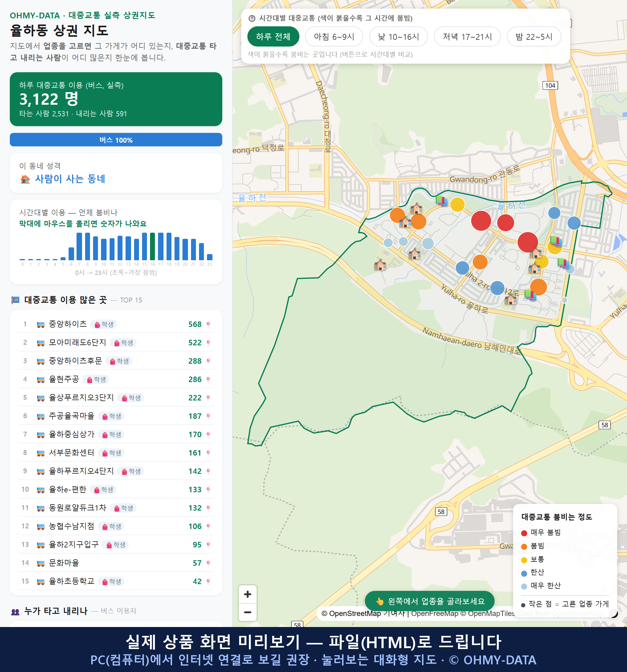Select the 하루 전체 time filter
Screen dimensions: 627x672
[273, 36]
